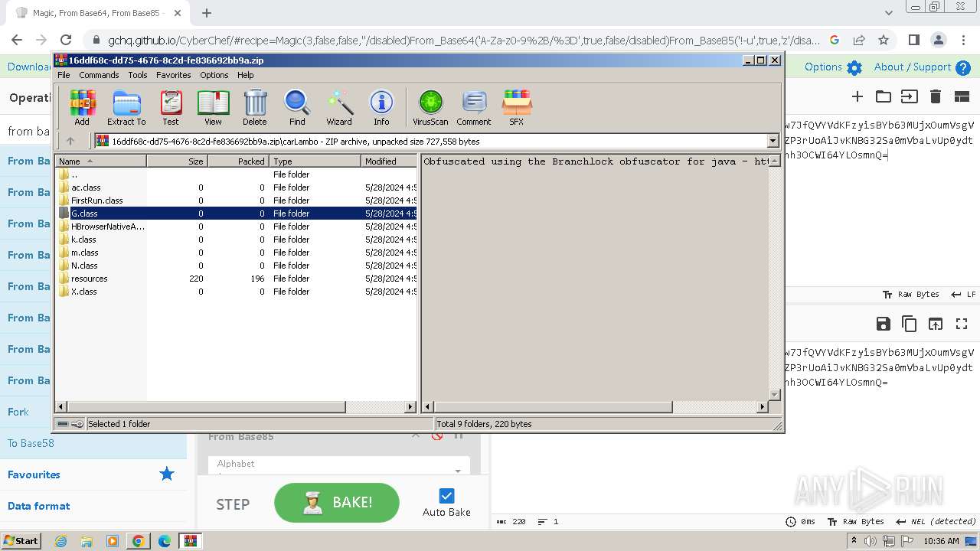This screenshot has height=551, width=980.
Task: Start VirusScan on the archive
Action: click(x=430, y=107)
